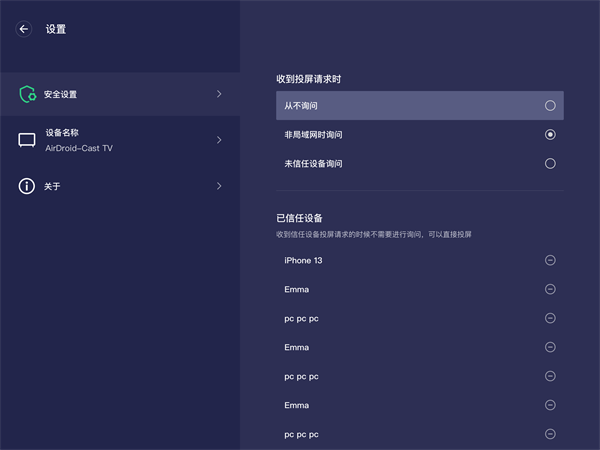The height and width of the screenshot is (450, 600).
Task: Expand the 设备名称 chevron arrow
Action: pos(219,140)
